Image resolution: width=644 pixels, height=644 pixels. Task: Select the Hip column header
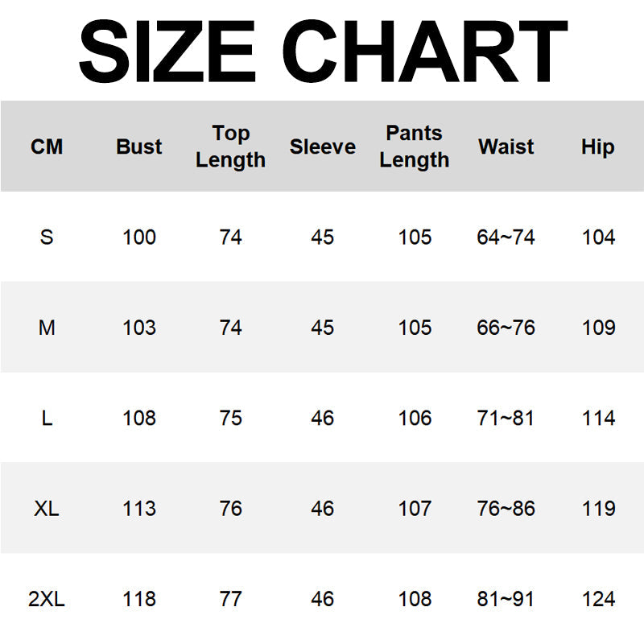tap(598, 147)
